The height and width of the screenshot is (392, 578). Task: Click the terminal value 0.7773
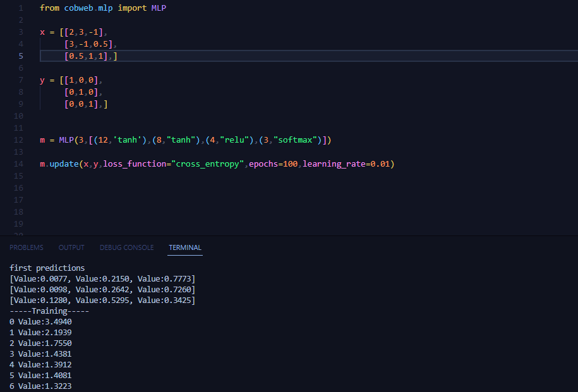[x=179, y=279]
